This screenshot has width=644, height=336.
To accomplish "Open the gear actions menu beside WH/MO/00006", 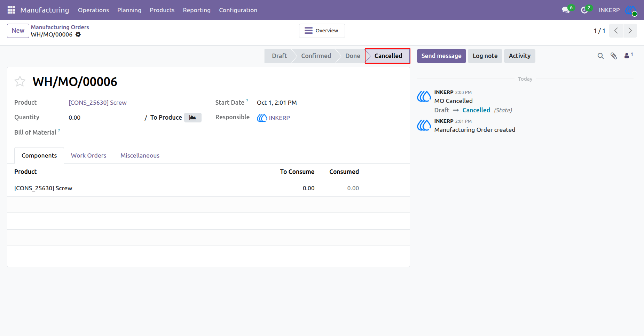I will coord(78,34).
